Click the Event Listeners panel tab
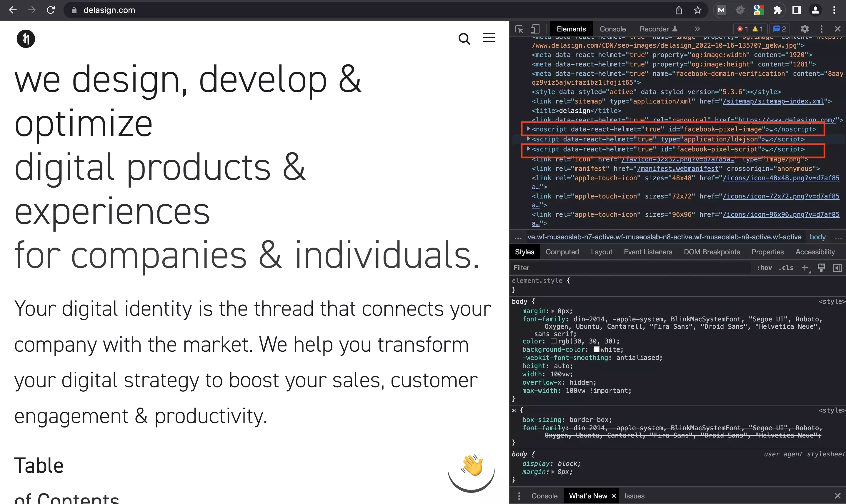 coord(647,251)
